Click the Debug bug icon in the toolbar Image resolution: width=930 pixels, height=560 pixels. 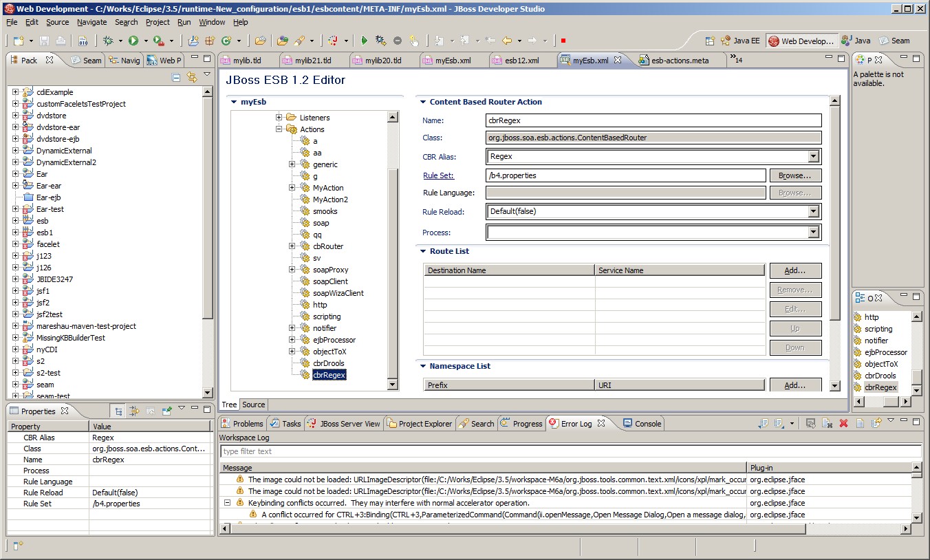[x=107, y=41]
